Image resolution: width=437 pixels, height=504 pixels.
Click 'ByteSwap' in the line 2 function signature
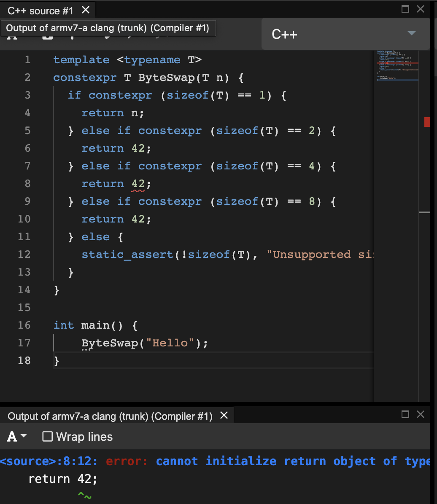coord(166,78)
